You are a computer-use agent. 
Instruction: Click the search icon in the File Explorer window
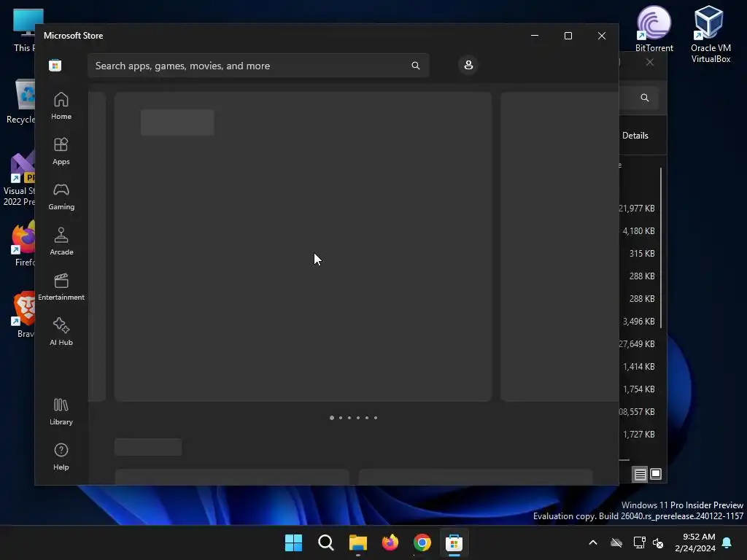point(645,98)
